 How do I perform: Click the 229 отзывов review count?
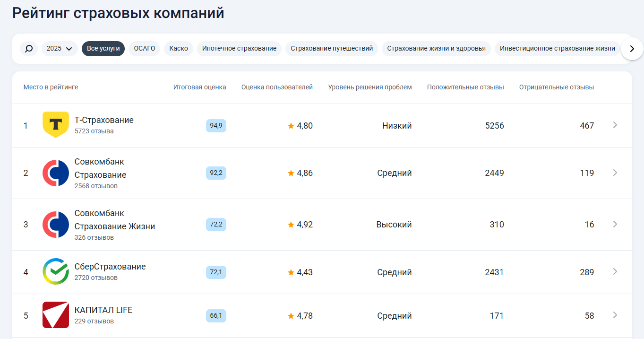(x=94, y=322)
